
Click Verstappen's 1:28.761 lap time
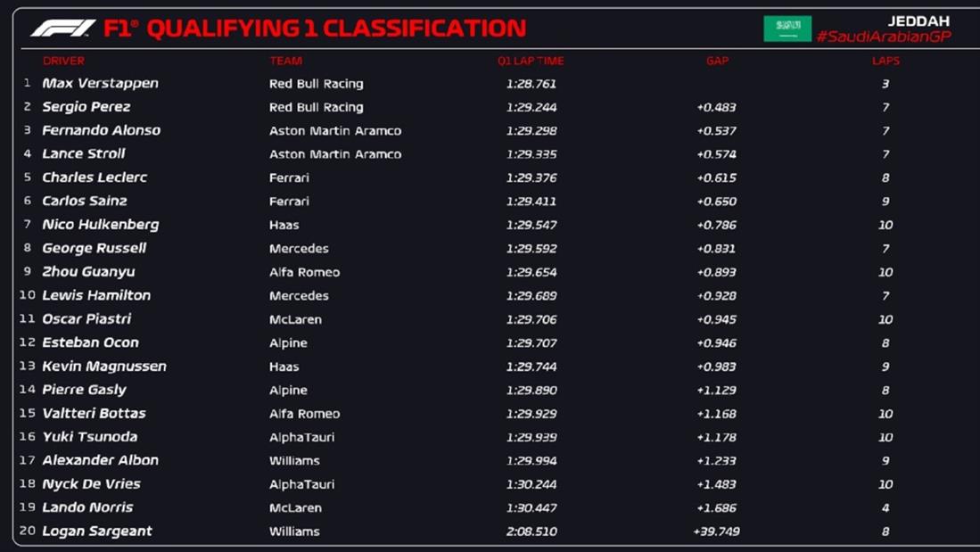(x=531, y=84)
